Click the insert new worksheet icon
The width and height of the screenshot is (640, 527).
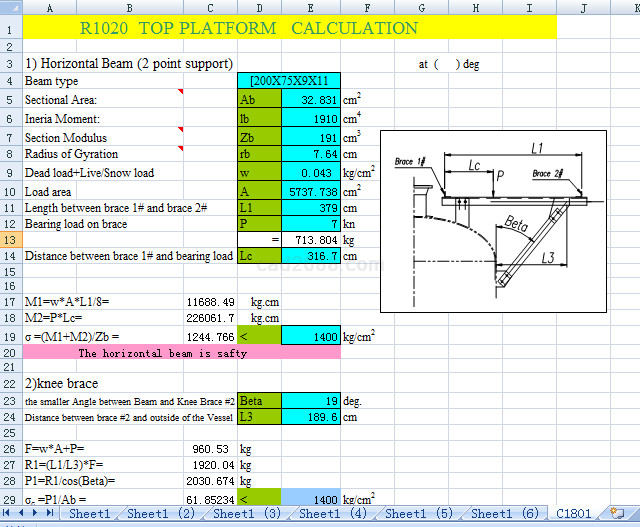[x=616, y=513]
